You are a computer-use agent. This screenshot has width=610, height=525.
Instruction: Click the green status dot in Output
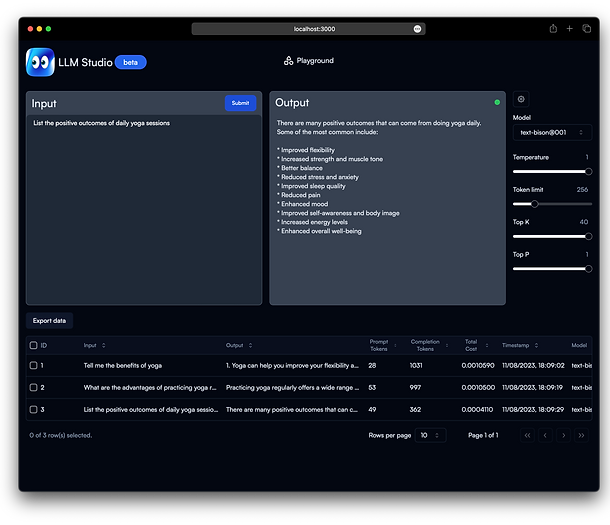tap(497, 102)
